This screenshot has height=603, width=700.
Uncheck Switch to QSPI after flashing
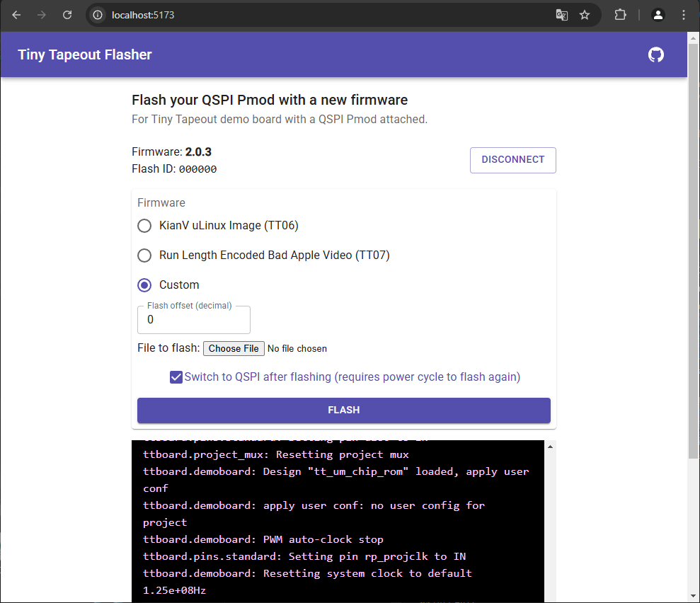pyautogui.click(x=176, y=377)
